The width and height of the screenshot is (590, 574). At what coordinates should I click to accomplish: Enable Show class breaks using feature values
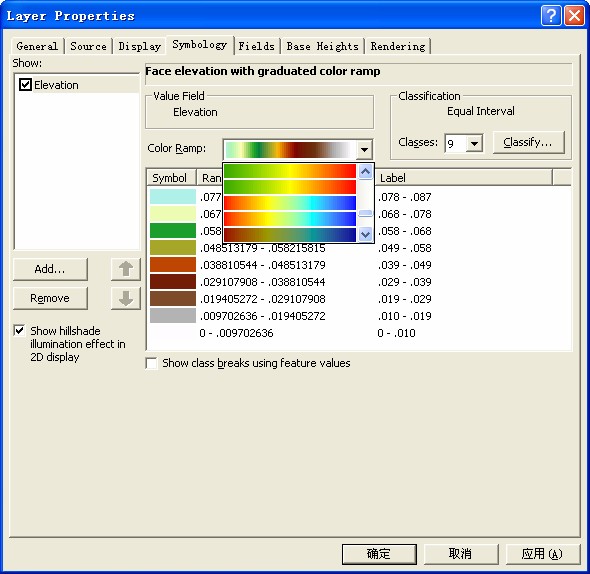coord(151,363)
